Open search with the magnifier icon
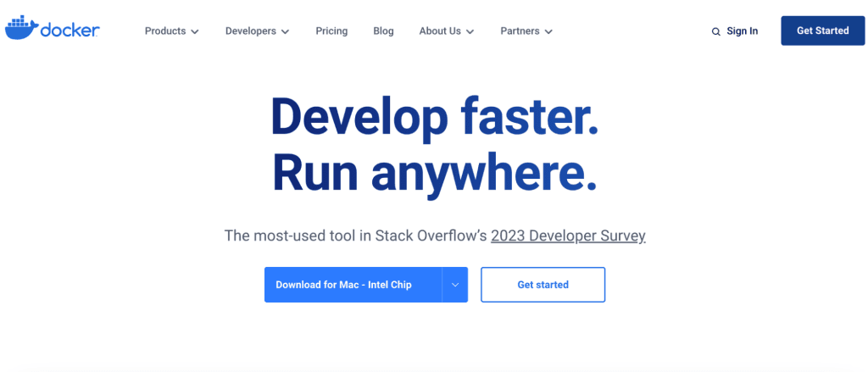Image resolution: width=868 pixels, height=372 pixels. coord(715,31)
